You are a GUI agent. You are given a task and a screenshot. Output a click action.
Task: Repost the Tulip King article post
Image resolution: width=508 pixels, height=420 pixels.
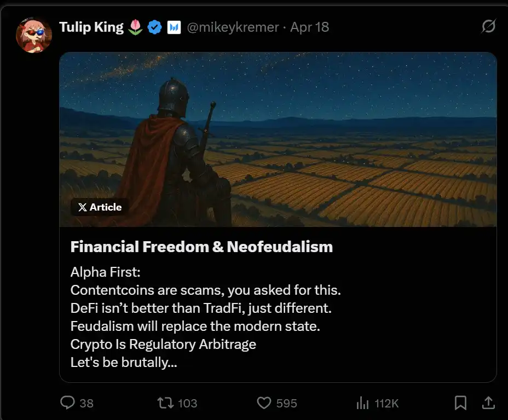(164, 403)
